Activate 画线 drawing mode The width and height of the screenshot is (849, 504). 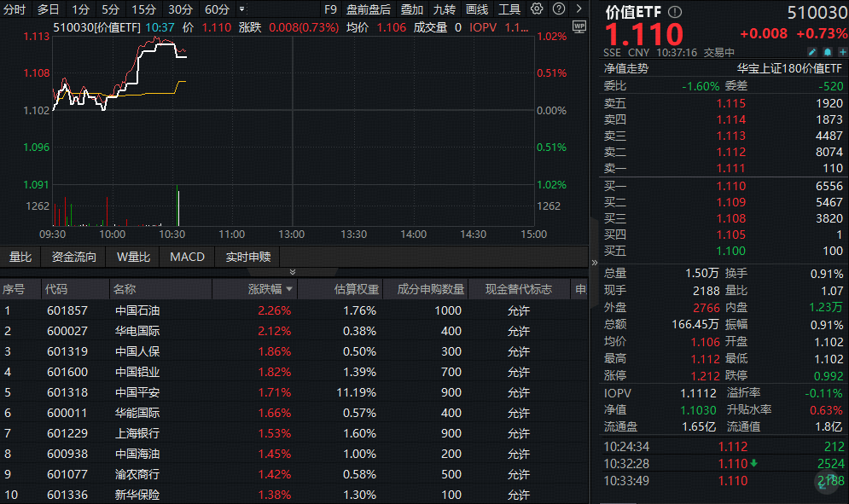point(478,9)
